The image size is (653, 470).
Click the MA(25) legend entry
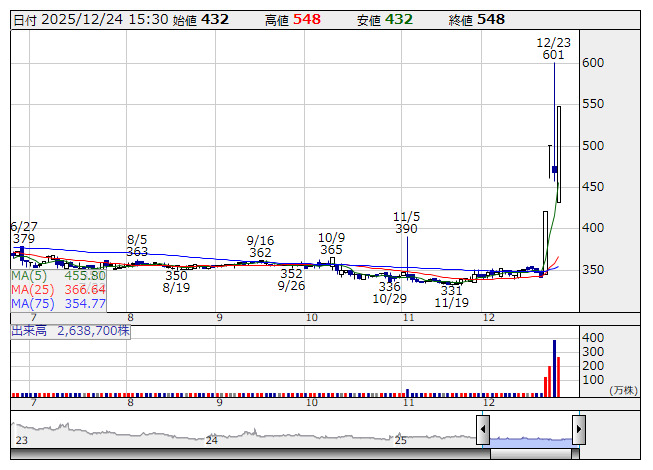(x=59, y=289)
